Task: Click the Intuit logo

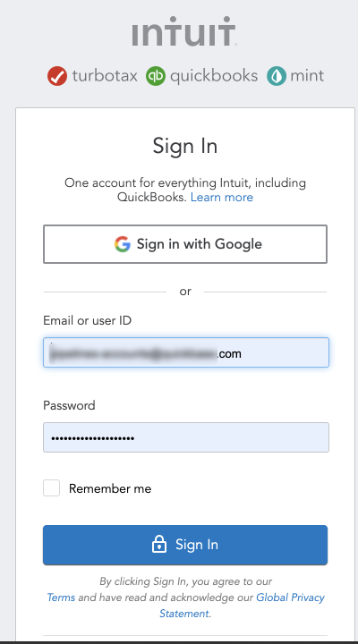Action: 183,31
